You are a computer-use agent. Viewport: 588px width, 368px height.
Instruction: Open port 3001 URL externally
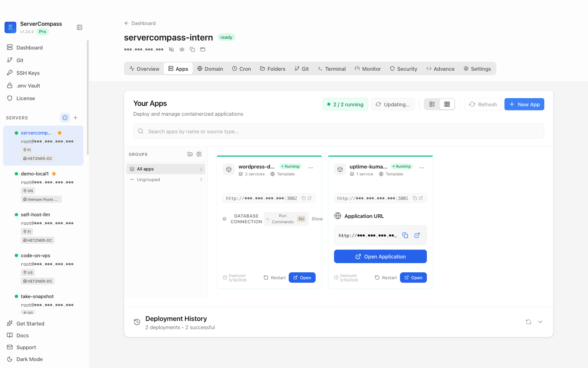[x=421, y=198]
